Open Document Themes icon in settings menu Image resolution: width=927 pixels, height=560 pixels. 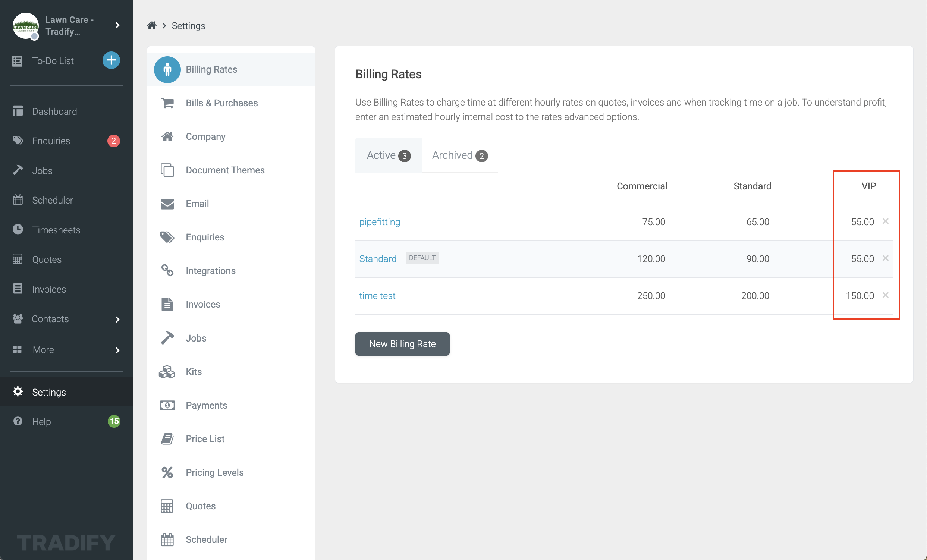click(167, 170)
